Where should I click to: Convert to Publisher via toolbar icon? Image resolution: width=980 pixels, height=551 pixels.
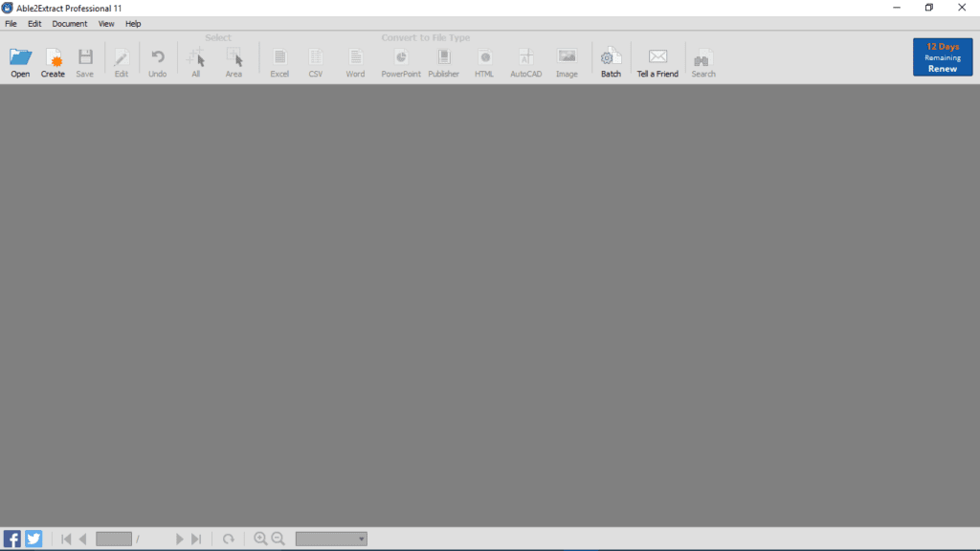444,56
